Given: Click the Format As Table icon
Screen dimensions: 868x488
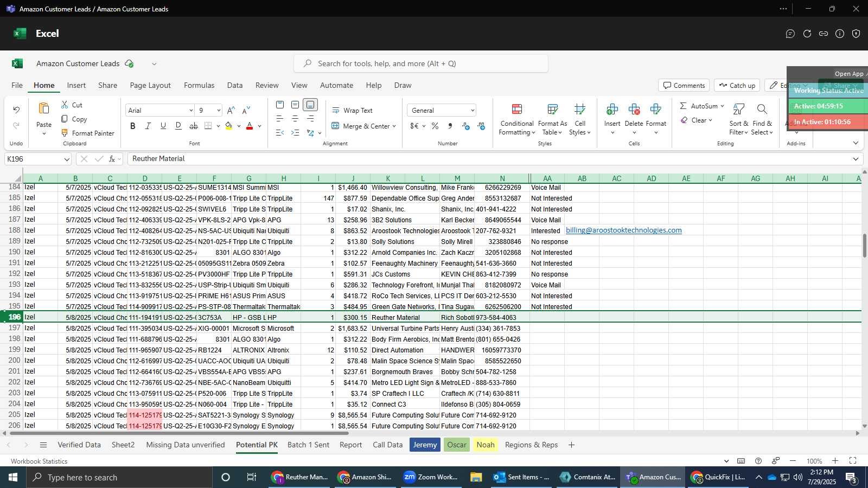Looking at the screenshot, I should tap(552, 110).
